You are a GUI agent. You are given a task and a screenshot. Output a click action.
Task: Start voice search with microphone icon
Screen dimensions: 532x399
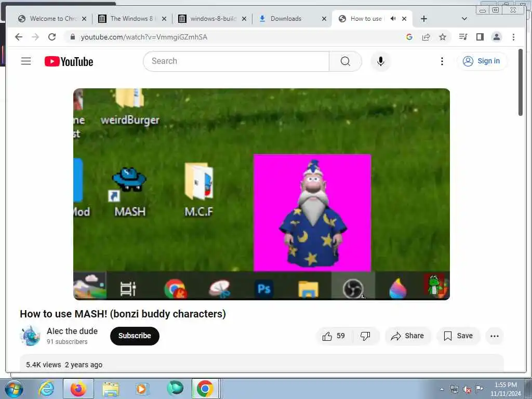click(x=381, y=61)
